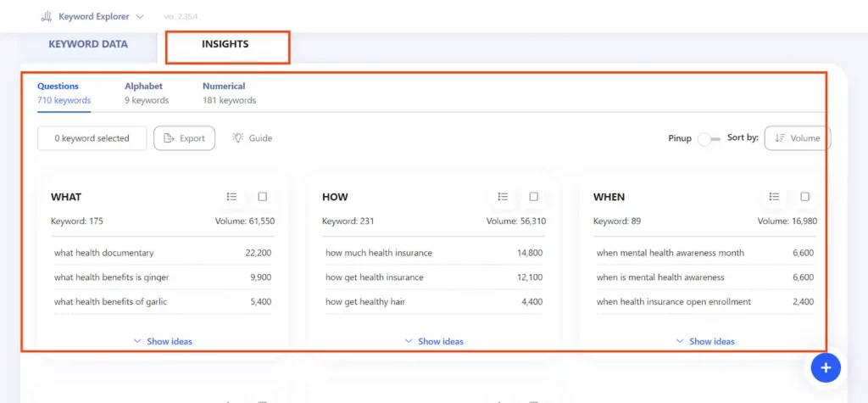Click the version 2.35.4 label

(x=181, y=17)
